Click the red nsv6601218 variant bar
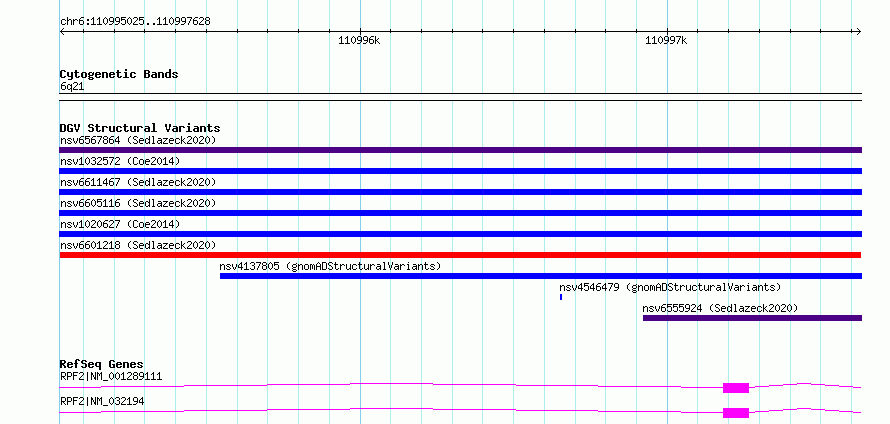The image size is (890, 424). 460,255
